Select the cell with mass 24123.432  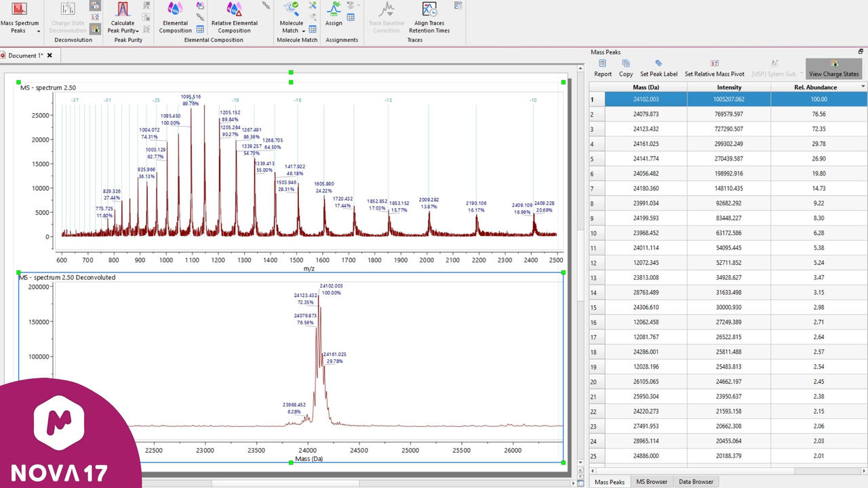(646, 129)
